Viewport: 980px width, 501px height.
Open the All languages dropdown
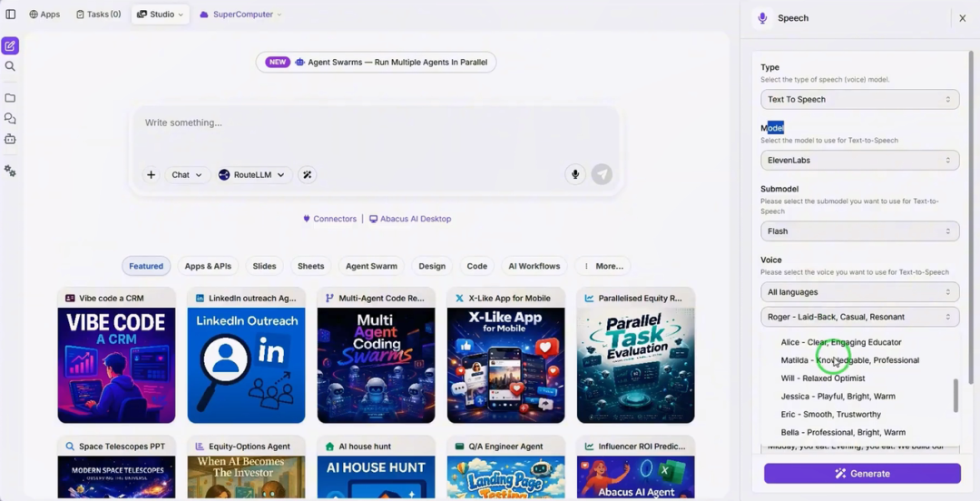859,292
